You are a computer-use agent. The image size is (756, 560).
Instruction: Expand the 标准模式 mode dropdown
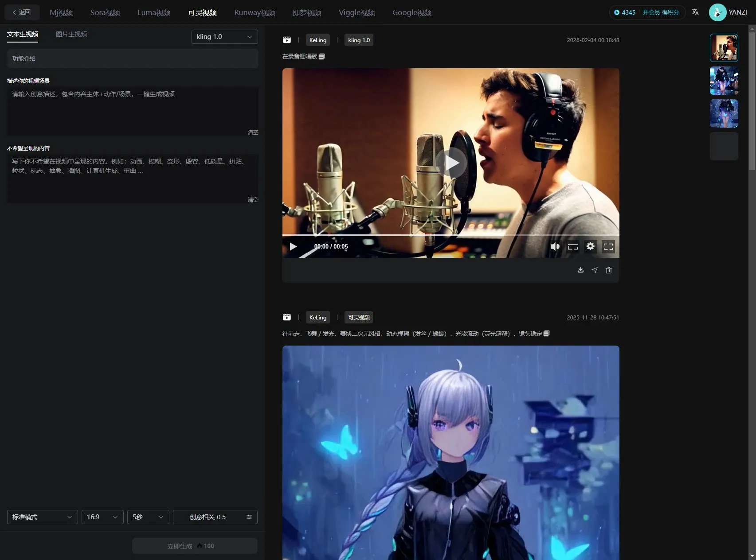pos(42,517)
